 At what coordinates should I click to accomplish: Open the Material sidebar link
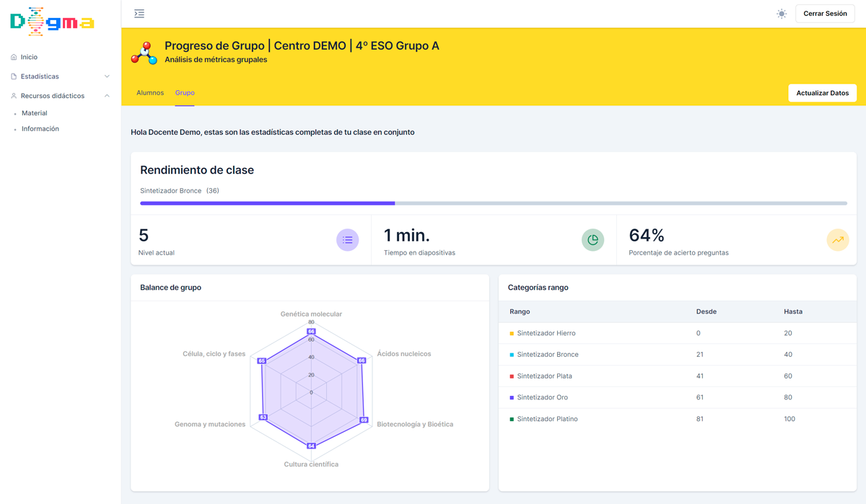click(x=34, y=113)
